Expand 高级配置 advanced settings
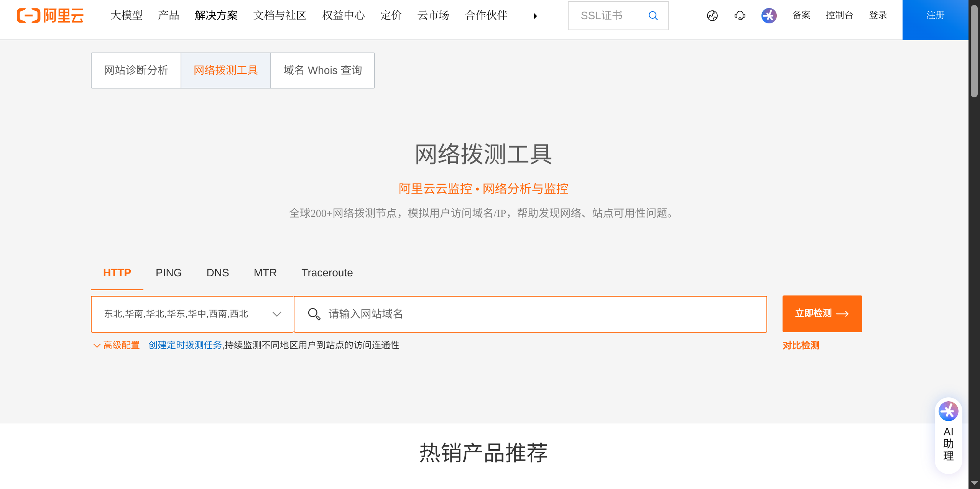Viewport: 980px width, 489px height. pos(117,345)
